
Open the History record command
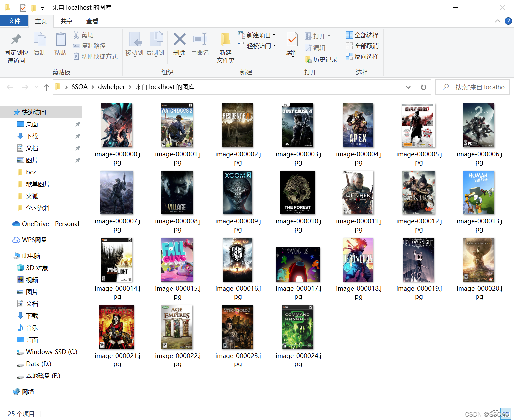pos(321,59)
